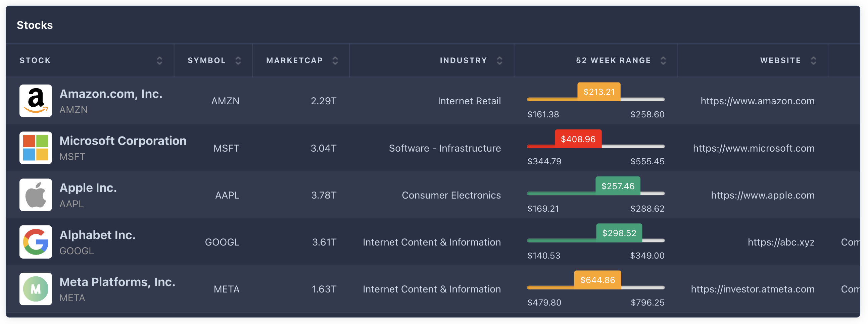Visit the abc.xyz website link
The width and height of the screenshot is (868, 324).
click(x=781, y=242)
